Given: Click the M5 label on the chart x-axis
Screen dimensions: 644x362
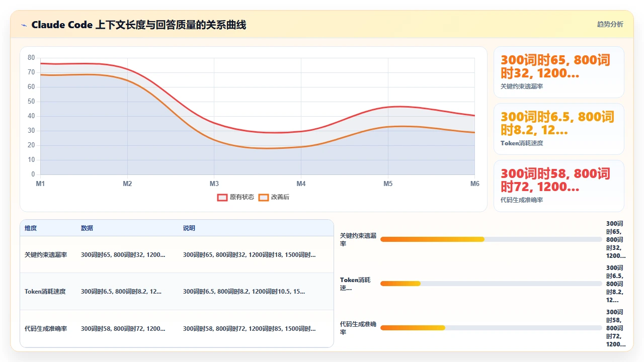Looking at the screenshot, I should 388,184.
